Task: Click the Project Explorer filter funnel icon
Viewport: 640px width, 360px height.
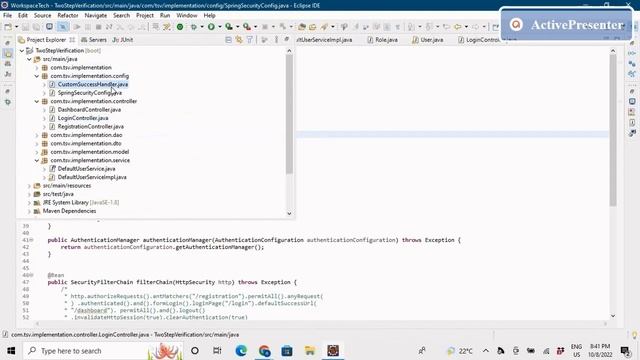Action: [x=249, y=40]
